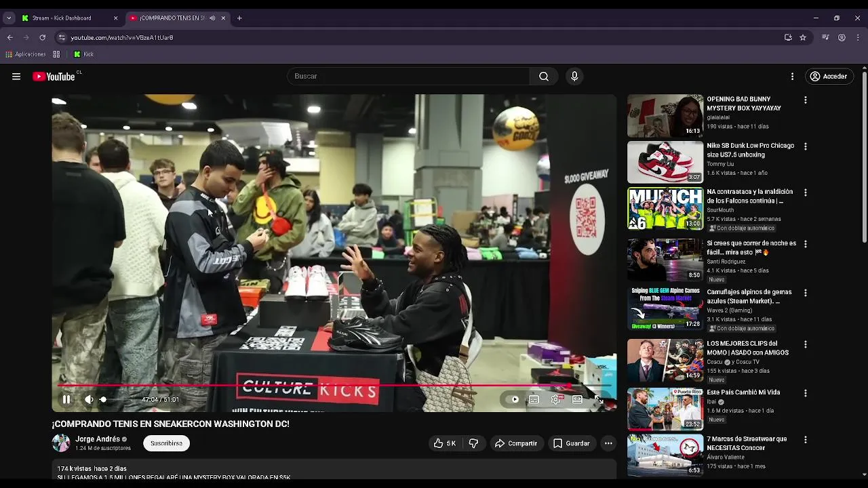Open Jorge Andrés channel avatar

click(x=61, y=443)
